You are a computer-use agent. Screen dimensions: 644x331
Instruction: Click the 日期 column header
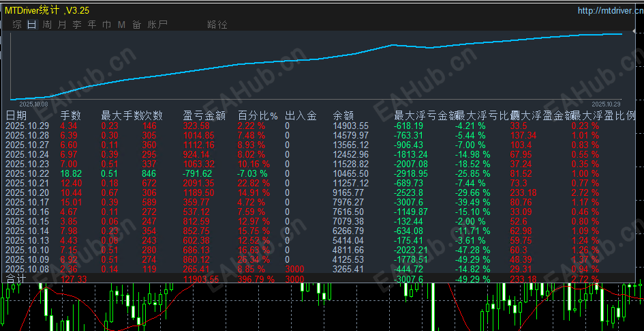[16, 116]
